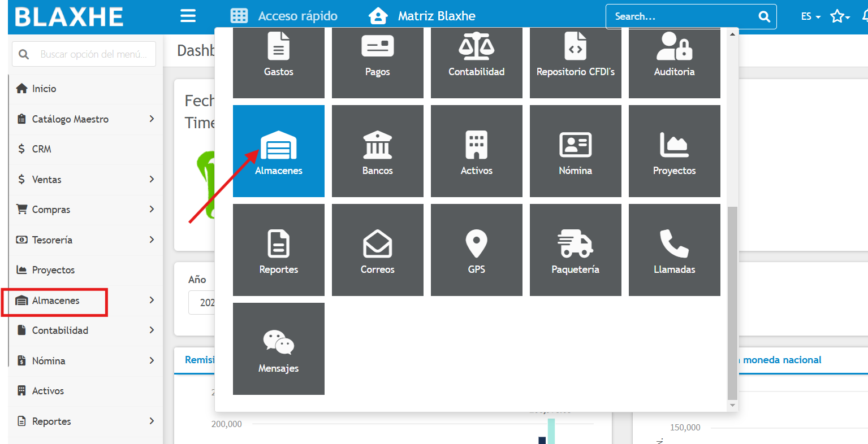
Task: Open the Repositorio CFDI's tile
Action: coord(576,63)
